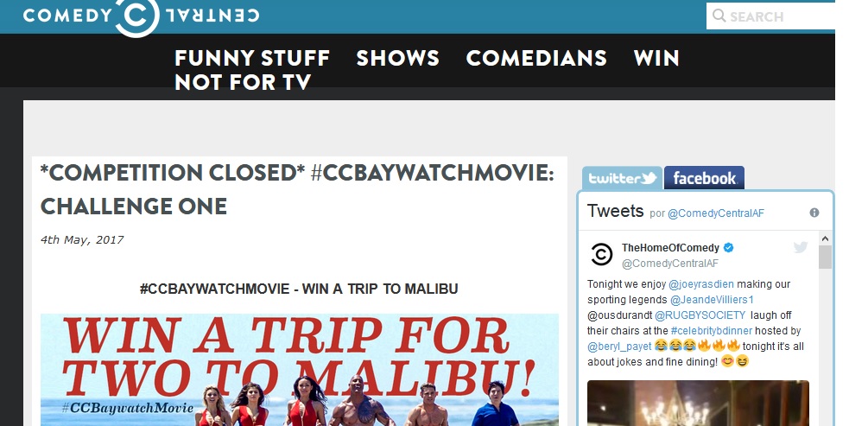
Task: Click the verified badge next to TheHomeOfComedy
Action: tap(728, 248)
